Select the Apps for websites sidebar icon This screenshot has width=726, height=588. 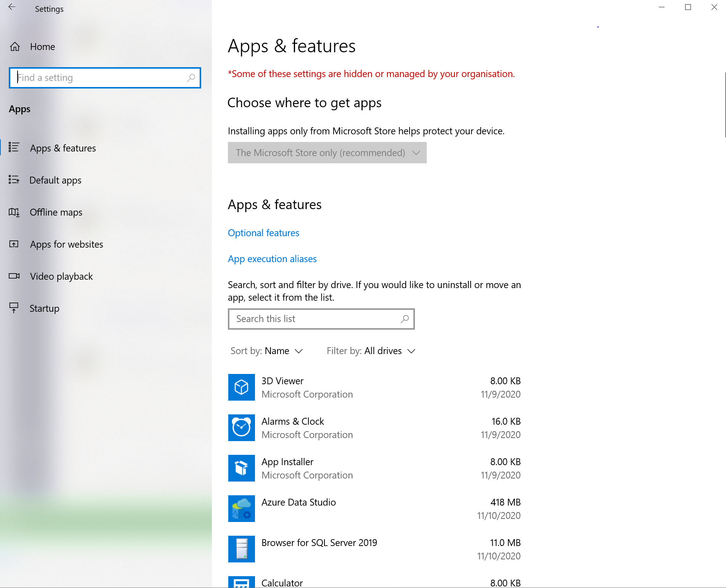14,244
